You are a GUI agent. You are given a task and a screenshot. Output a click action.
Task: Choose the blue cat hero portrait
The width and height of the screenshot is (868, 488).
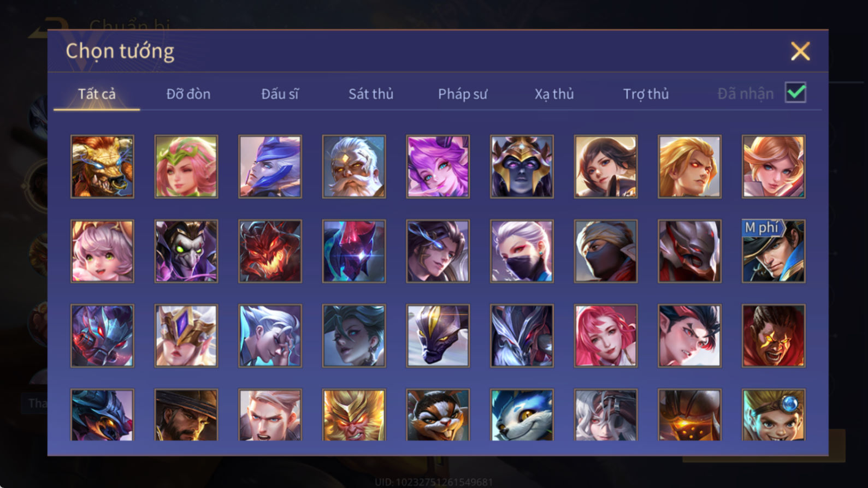point(522,415)
